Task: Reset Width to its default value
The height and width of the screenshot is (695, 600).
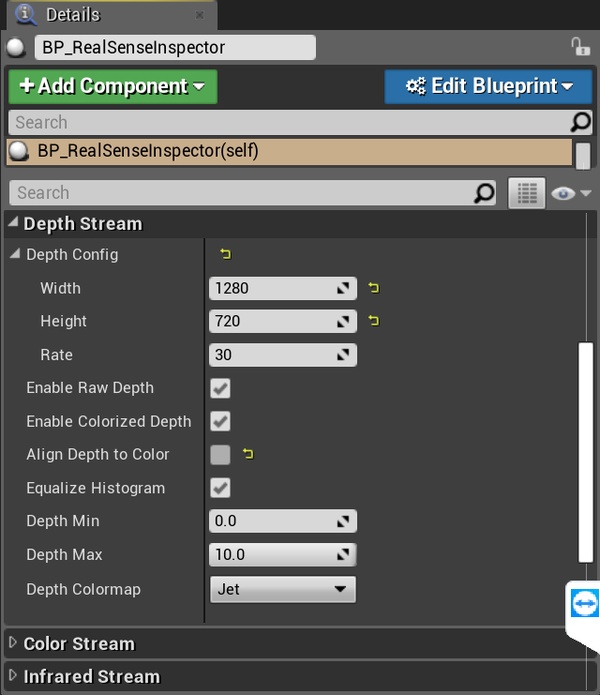Action: pos(374,288)
